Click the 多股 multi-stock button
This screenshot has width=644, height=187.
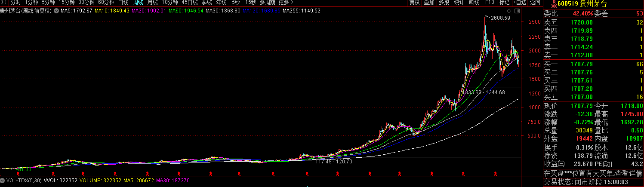point(444,3)
